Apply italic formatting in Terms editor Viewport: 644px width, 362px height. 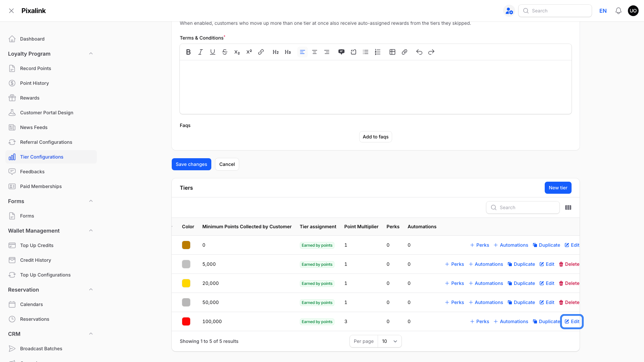(x=200, y=52)
